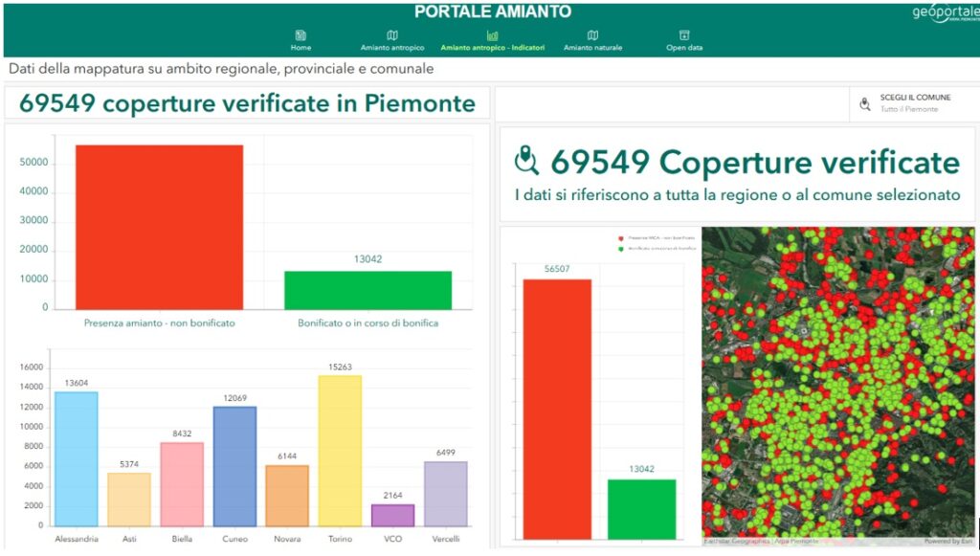The height and width of the screenshot is (556, 980).
Task: Click the green 13042 bar in top chart
Action: click(367, 291)
